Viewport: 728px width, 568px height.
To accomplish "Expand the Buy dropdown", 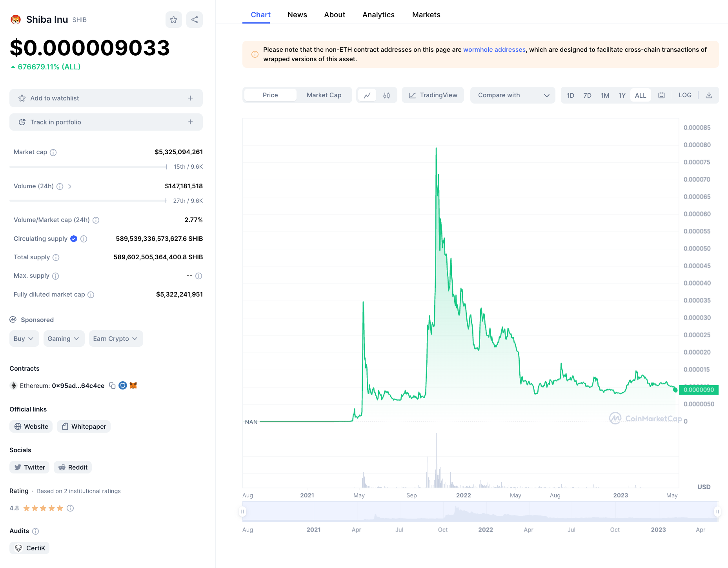I will 24,339.
